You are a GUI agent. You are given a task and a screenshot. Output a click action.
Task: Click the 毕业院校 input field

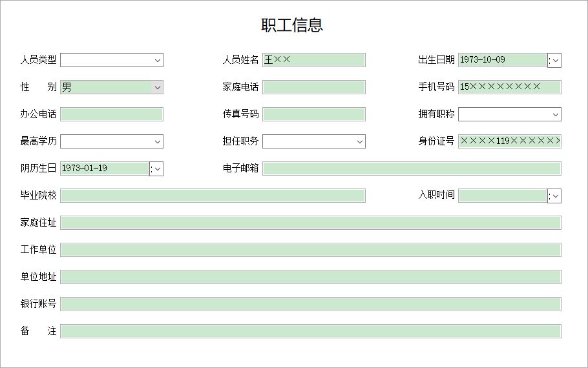tap(213, 196)
